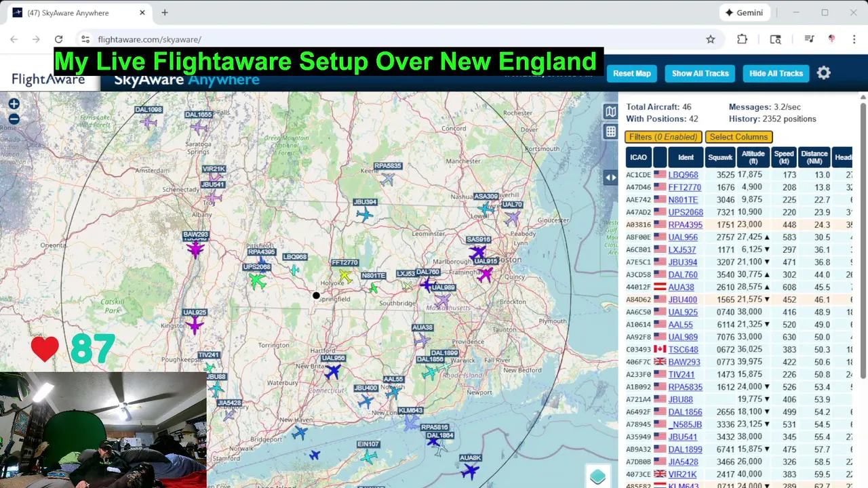This screenshot has height=488, width=868.
Task: Open browser extensions puzzle icon
Action: (742, 39)
